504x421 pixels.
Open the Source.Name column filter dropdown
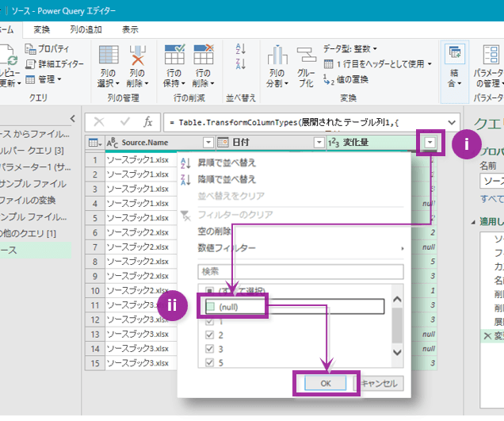point(208,143)
